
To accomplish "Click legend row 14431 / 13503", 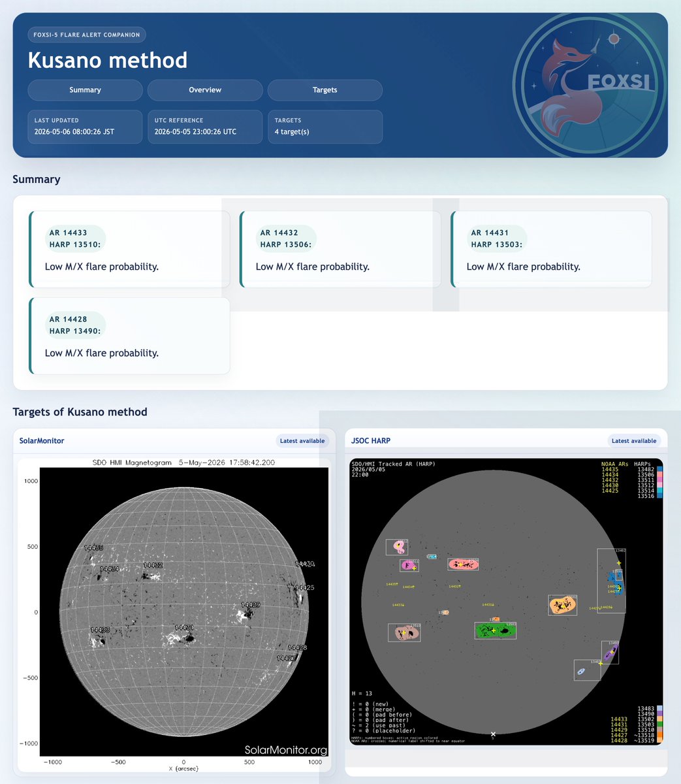I will click(637, 725).
